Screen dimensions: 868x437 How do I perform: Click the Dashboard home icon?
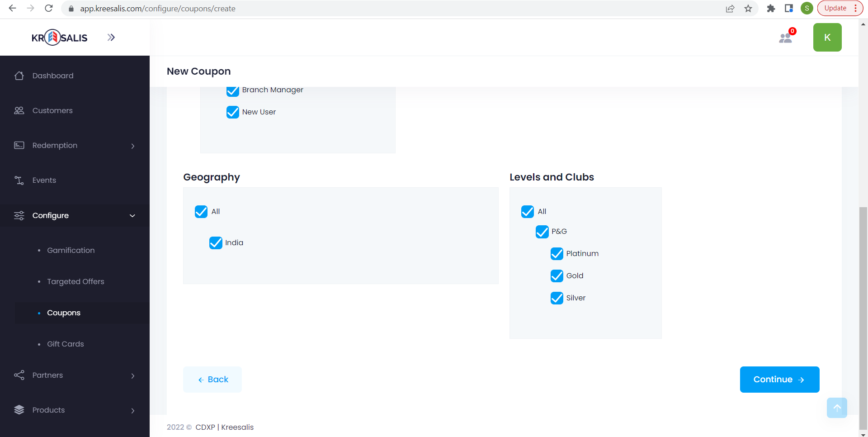click(19, 76)
